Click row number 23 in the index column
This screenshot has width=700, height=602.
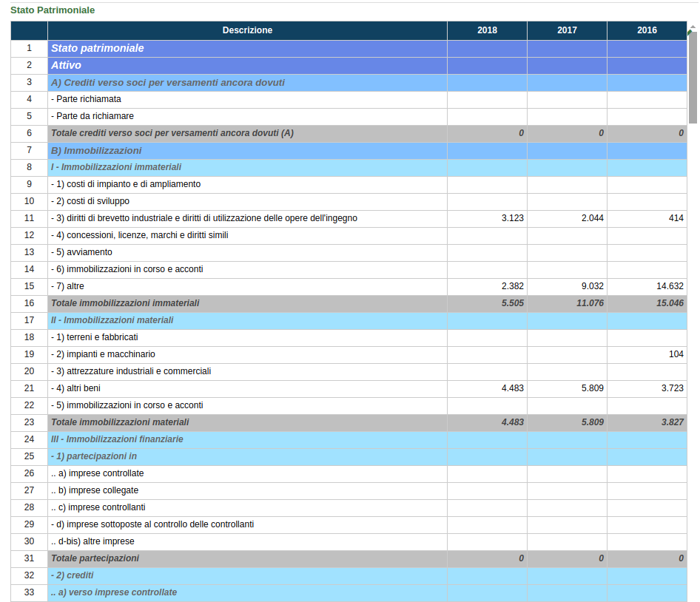click(x=29, y=422)
